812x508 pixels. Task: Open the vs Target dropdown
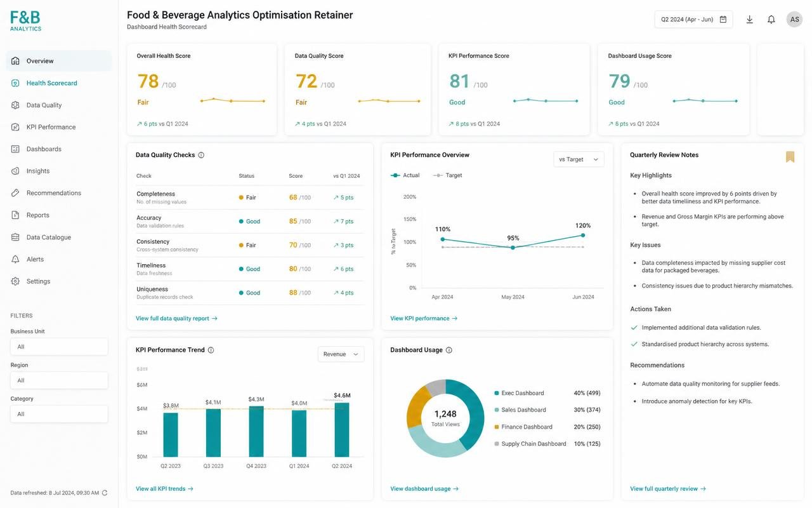pyautogui.click(x=579, y=159)
